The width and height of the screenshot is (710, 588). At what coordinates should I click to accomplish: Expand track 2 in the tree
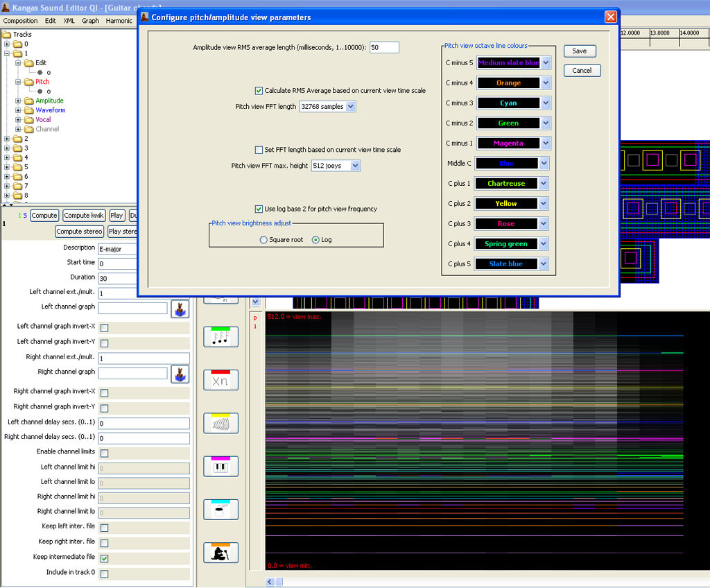pos(7,139)
